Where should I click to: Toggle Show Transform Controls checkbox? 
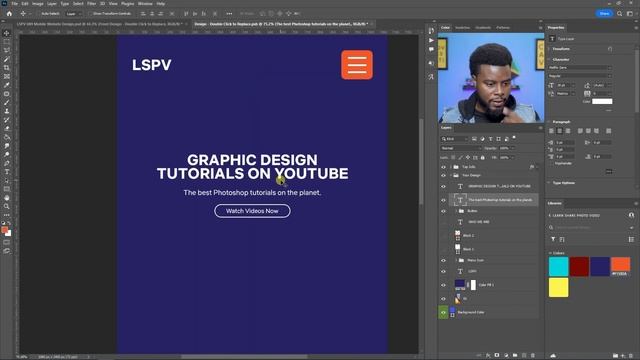pos(90,13)
